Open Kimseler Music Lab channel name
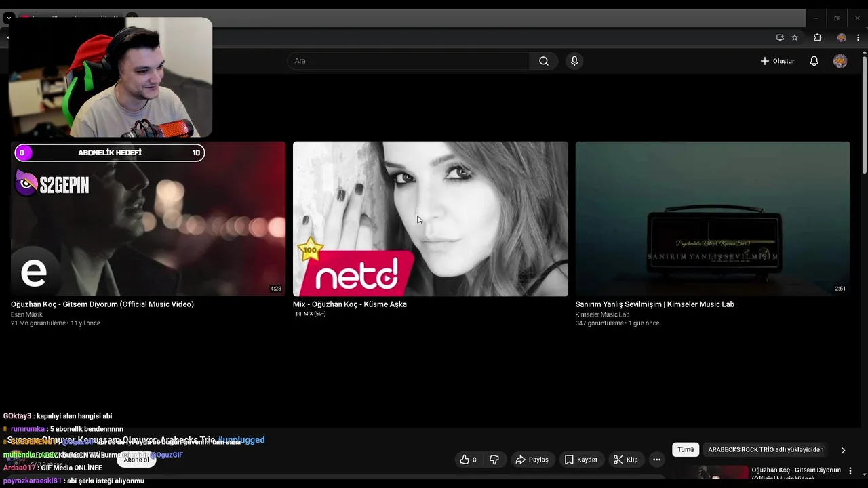The height and width of the screenshot is (488, 868). point(602,314)
